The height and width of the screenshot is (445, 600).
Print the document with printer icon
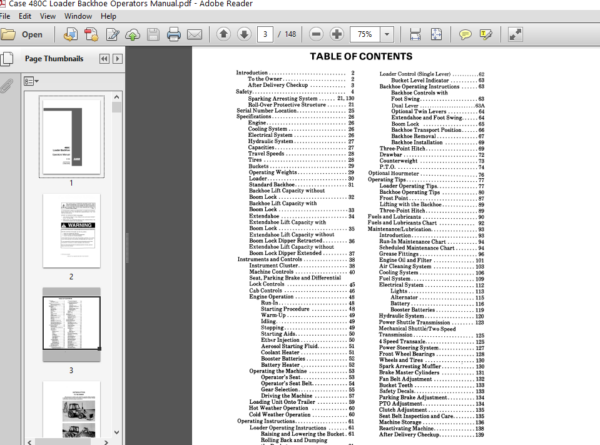[x=174, y=34]
